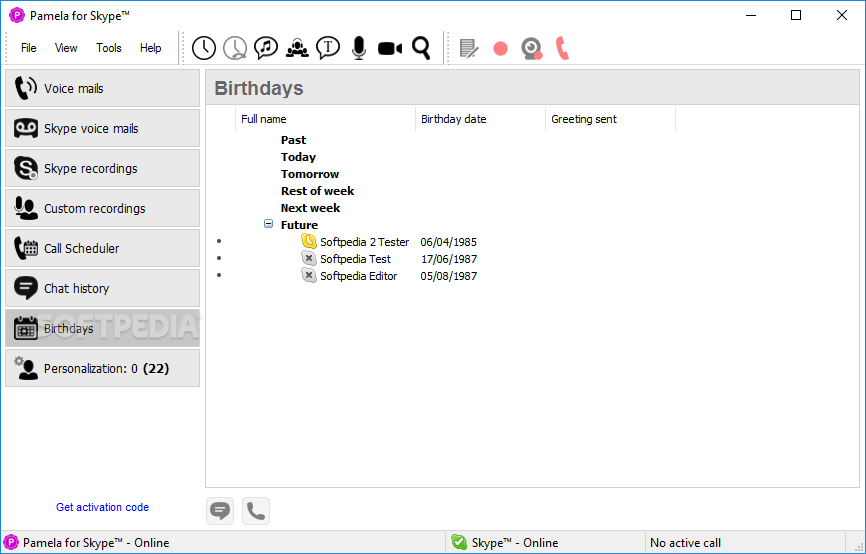
Task: Click the Get activation code link
Action: pos(103,507)
